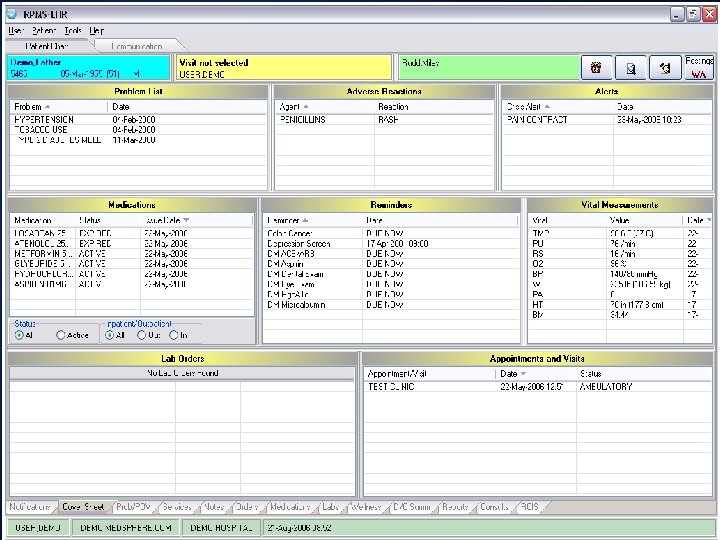Image resolution: width=720 pixels, height=540 pixels.
Task: Open the Notes tab
Action: [214, 507]
